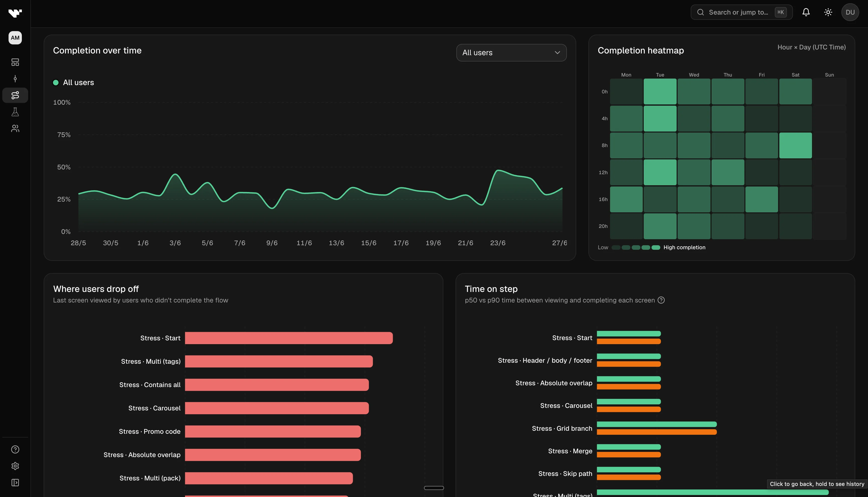Click the darkest heatmap legend swatch beside Low
The width and height of the screenshot is (868, 497).
pos(616,247)
